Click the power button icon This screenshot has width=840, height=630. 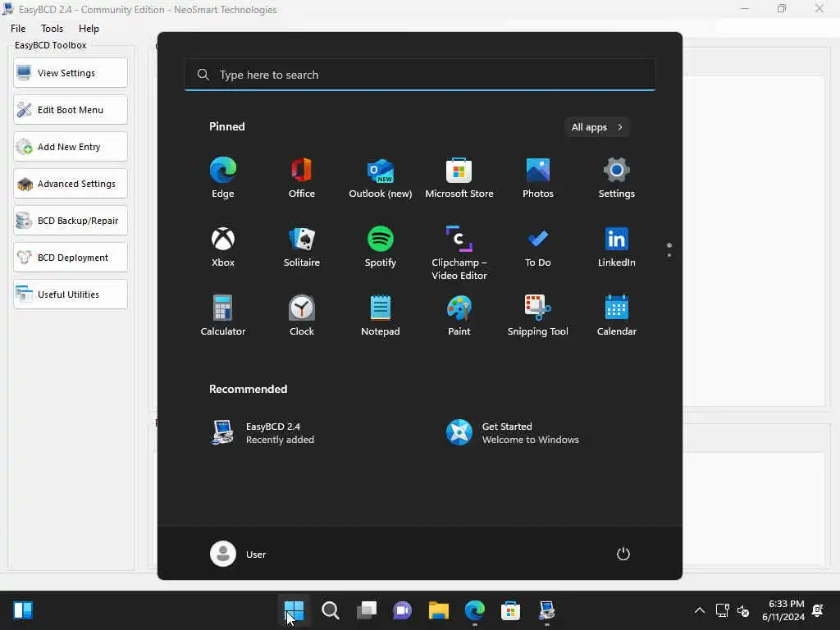coord(623,554)
